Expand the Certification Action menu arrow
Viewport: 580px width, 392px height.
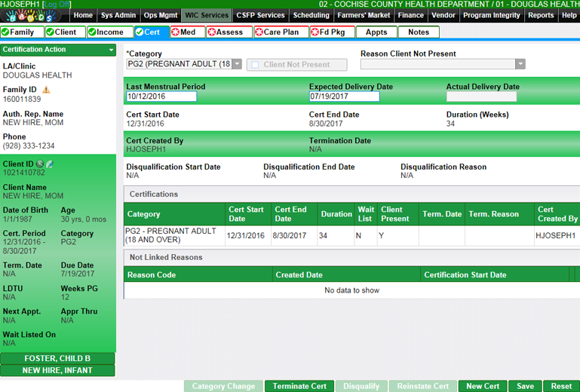111,50
